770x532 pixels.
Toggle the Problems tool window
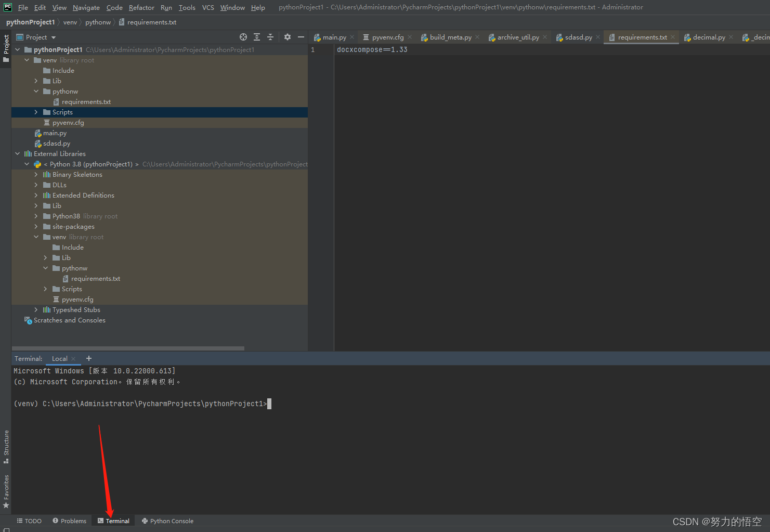tap(69, 521)
